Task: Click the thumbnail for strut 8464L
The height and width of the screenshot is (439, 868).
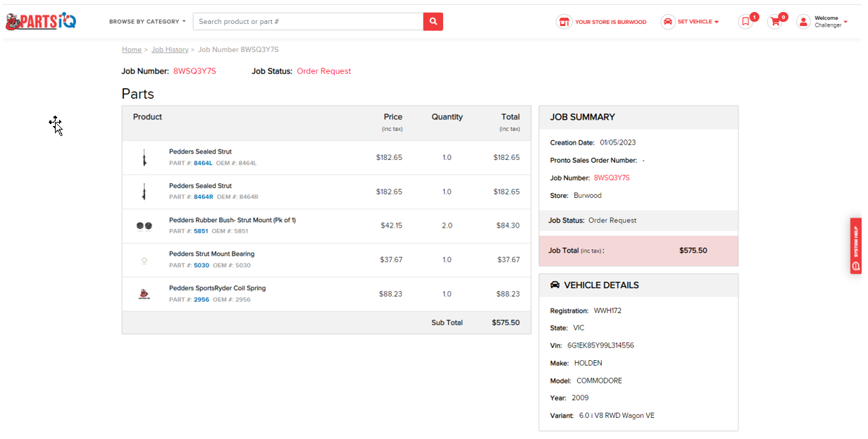Action: 144,158
